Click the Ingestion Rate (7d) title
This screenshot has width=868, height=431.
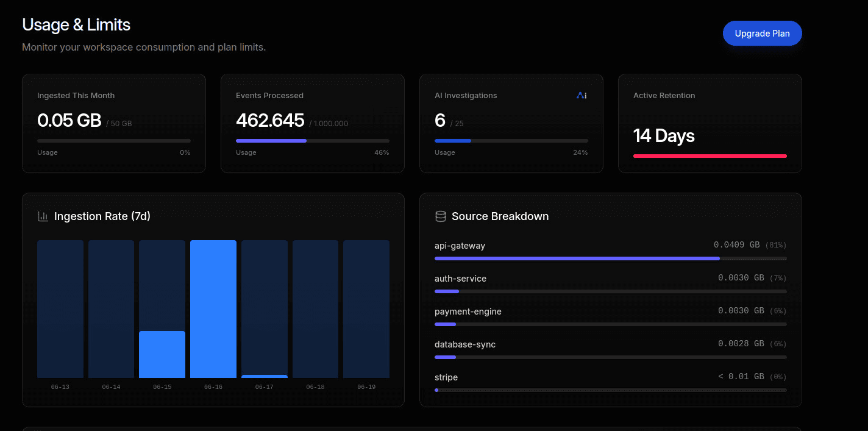(x=102, y=216)
